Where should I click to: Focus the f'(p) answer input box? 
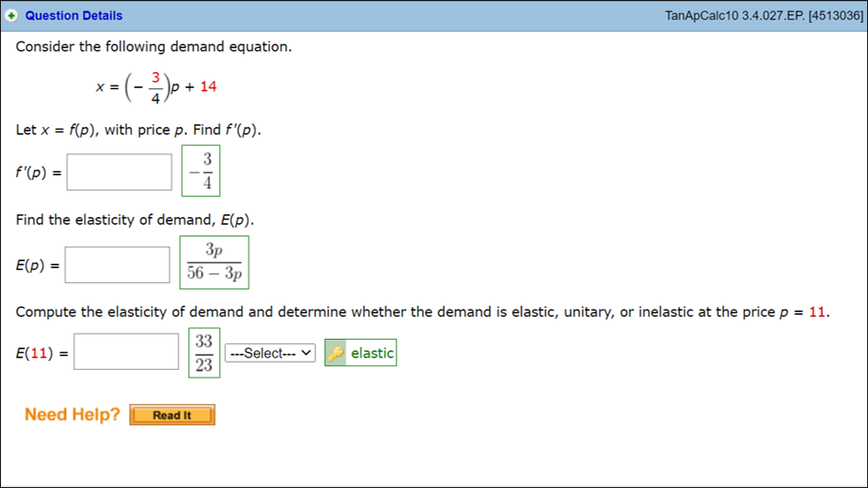(x=119, y=172)
